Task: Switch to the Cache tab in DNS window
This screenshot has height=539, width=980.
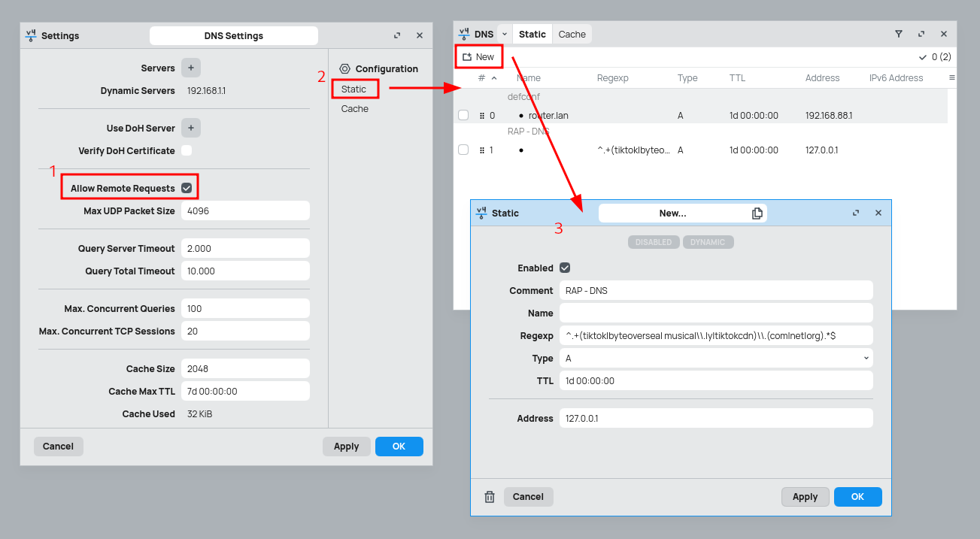Action: (x=572, y=34)
